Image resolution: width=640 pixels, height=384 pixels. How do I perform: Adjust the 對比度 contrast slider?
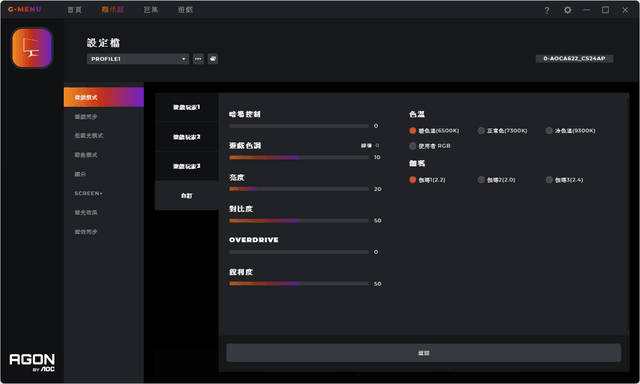(299, 221)
